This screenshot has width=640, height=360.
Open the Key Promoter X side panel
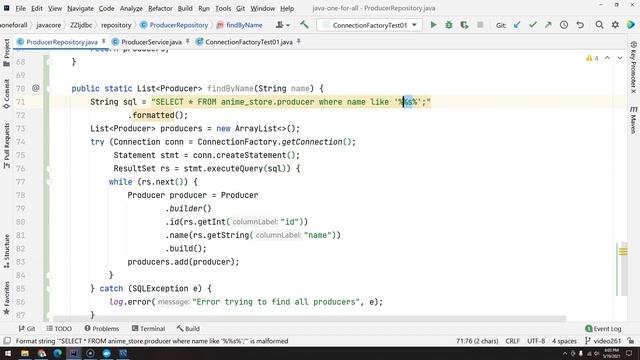coord(633,67)
